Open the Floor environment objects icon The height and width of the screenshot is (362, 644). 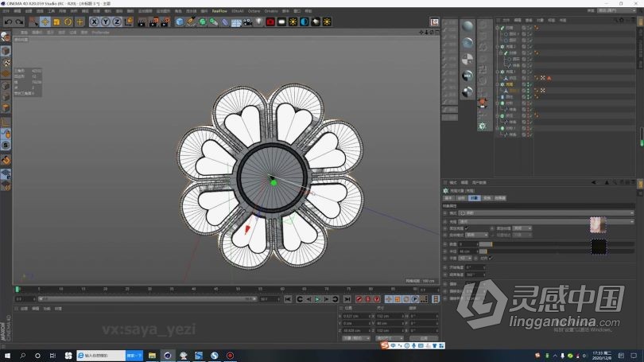[x=236, y=21]
